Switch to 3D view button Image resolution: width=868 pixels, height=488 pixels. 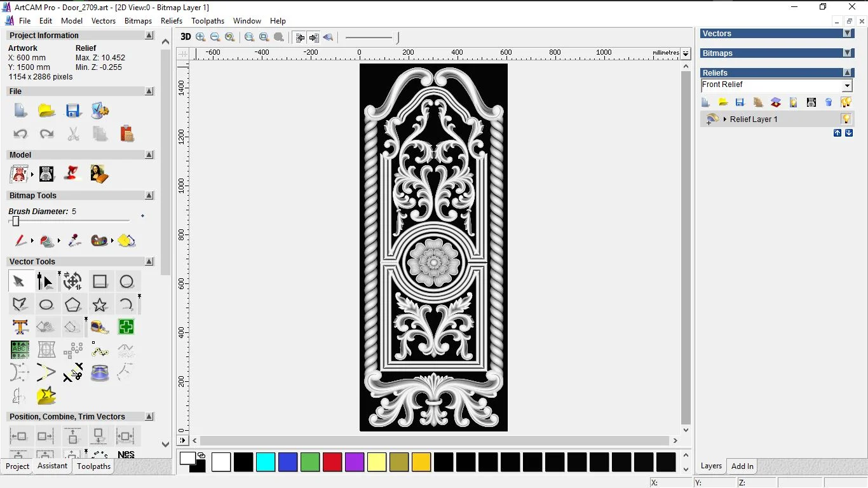pos(186,37)
